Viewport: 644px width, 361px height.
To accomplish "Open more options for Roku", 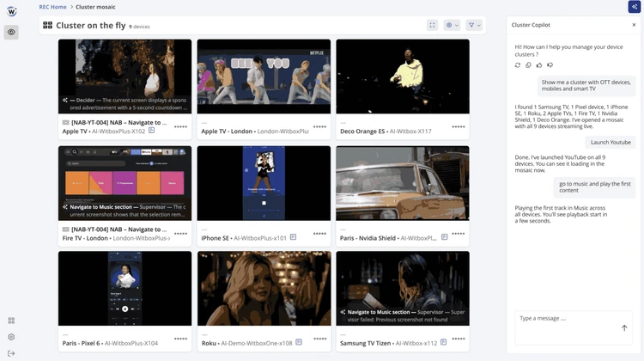I will click(320, 339).
